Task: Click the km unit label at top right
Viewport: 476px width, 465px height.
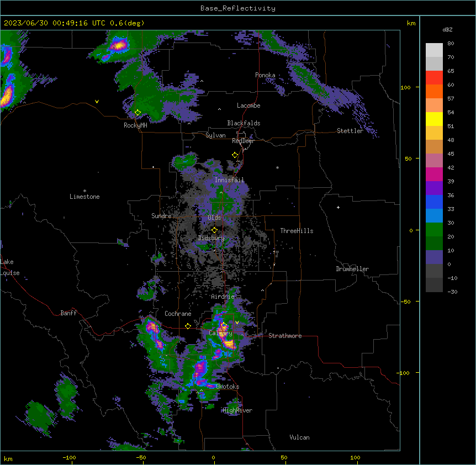Action: 411,23
